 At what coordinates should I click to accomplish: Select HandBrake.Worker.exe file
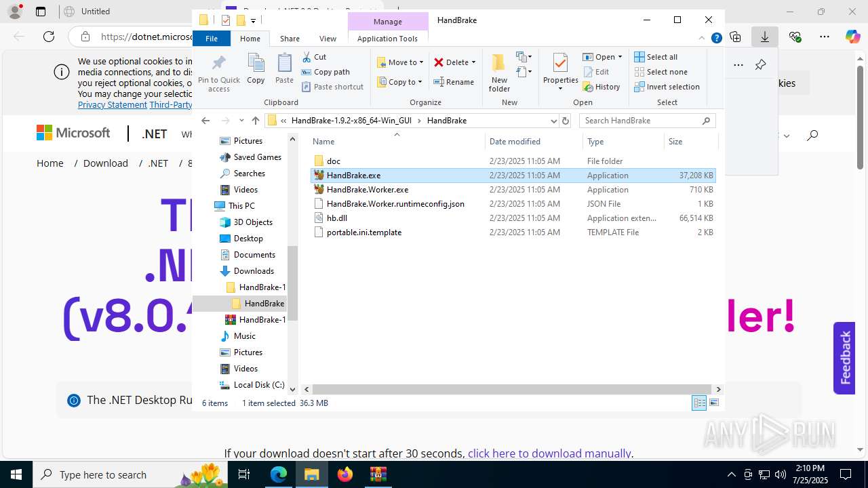[513, 190]
